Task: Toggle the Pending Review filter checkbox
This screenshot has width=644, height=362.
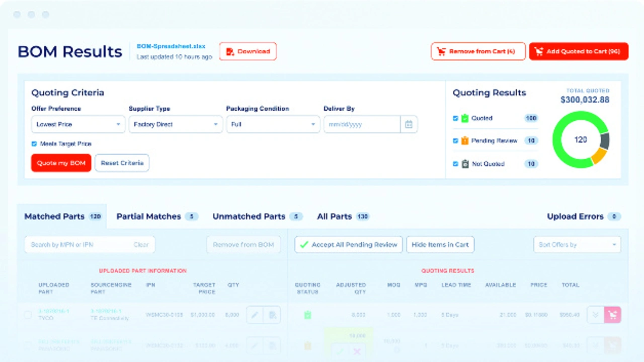Action: pyautogui.click(x=455, y=141)
